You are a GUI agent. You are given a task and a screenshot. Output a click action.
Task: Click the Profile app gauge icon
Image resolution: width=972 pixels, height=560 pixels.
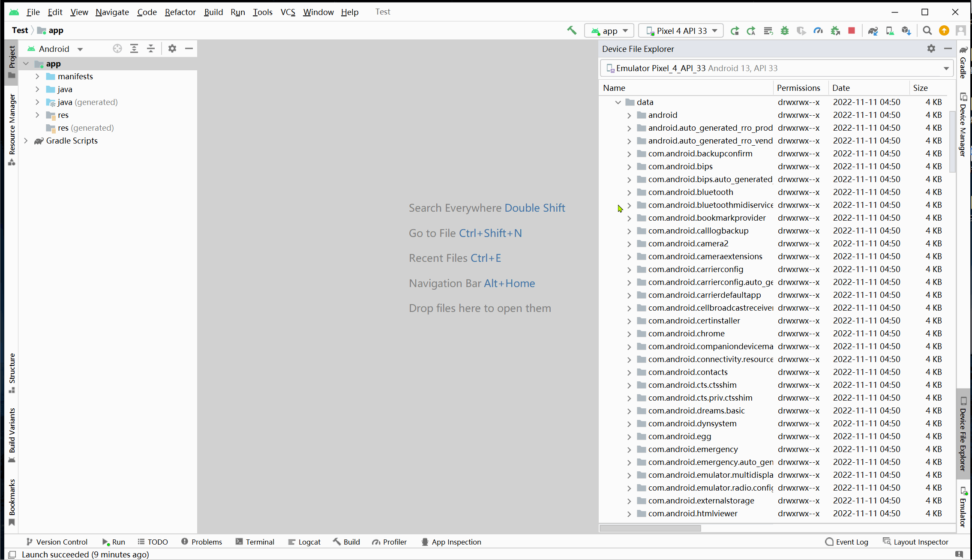[818, 31]
